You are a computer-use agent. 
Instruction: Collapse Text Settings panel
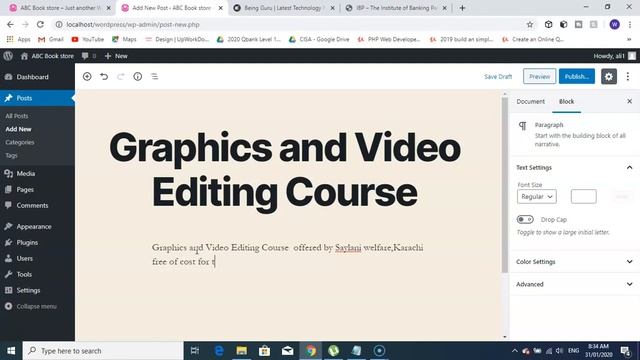[575, 167]
